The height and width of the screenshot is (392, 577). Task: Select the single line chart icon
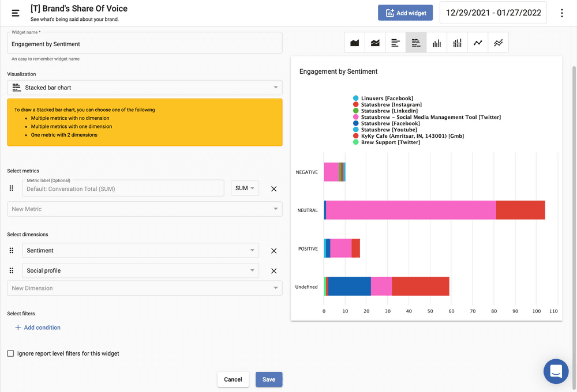478,43
